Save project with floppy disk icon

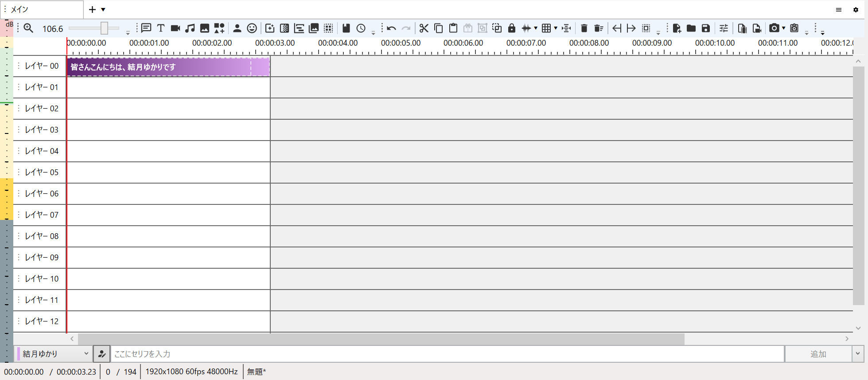click(706, 28)
